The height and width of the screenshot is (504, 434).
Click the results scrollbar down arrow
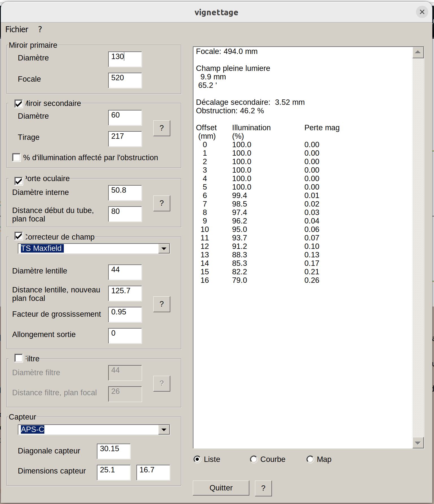point(418,443)
